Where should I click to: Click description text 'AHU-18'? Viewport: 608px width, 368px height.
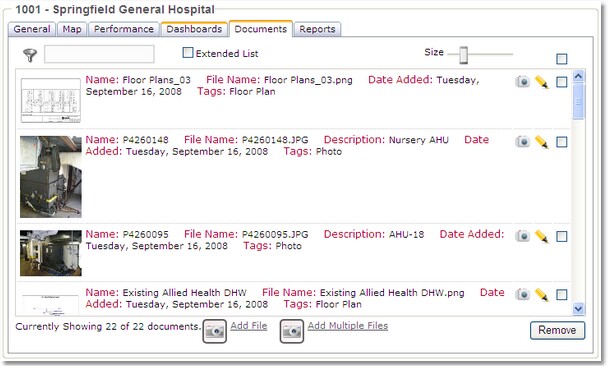click(x=406, y=235)
